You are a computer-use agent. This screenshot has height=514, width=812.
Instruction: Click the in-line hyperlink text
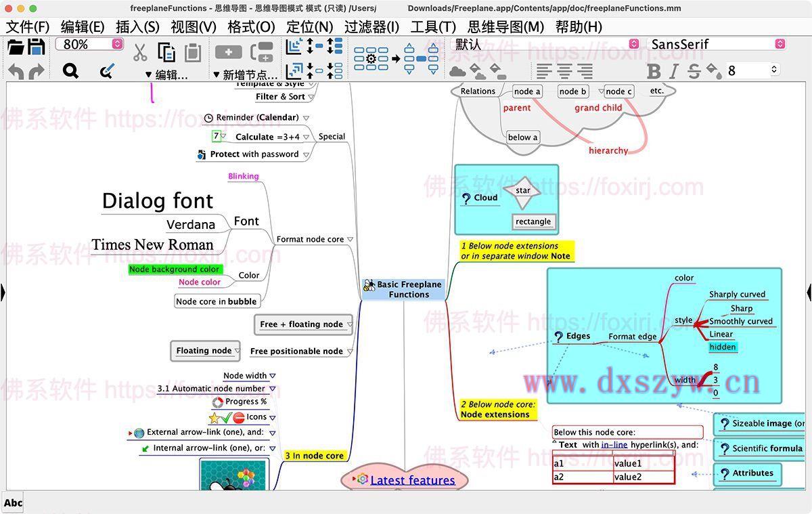pos(614,445)
